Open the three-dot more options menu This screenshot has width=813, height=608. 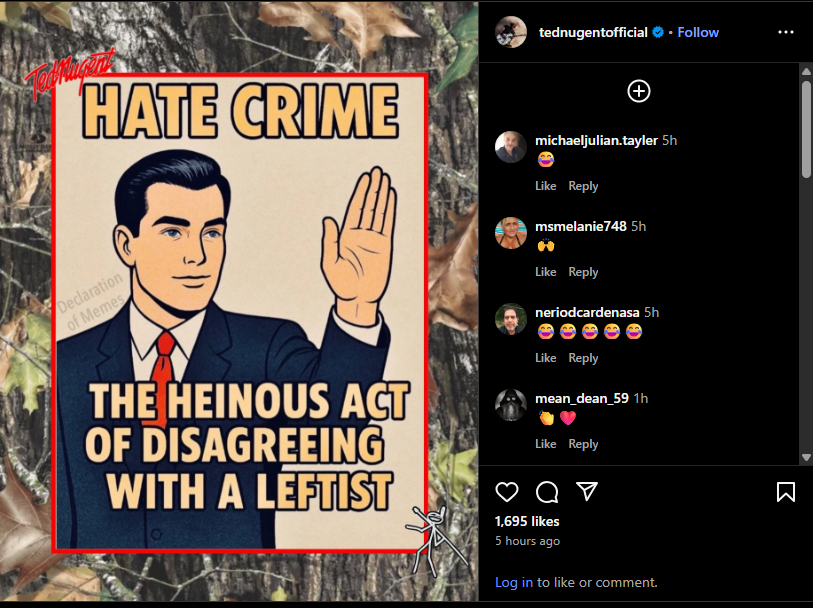pyautogui.click(x=786, y=32)
